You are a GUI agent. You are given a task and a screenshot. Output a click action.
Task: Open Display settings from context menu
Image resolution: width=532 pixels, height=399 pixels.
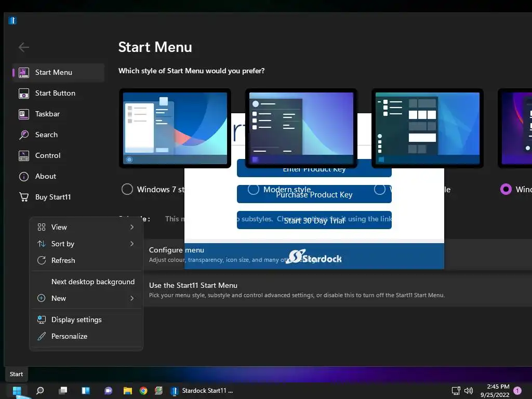[x=86, y=320]
